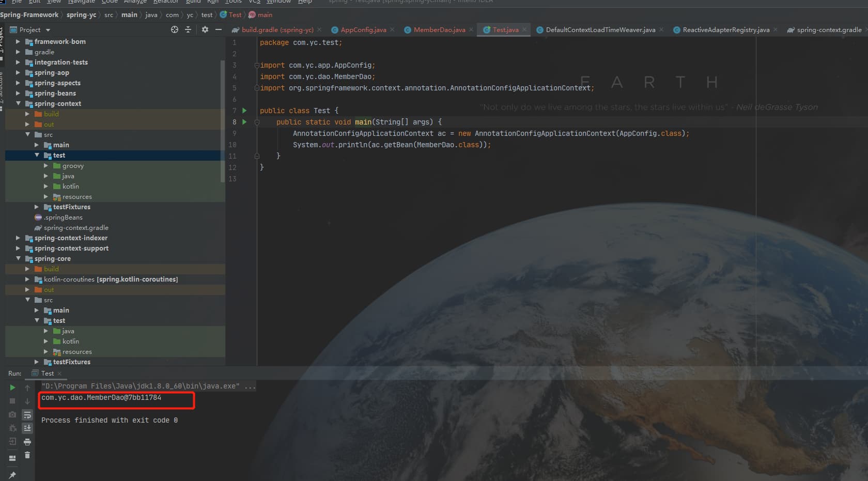This screenshot has width=868, height=481.
Task: Collapse all in the Project panel toolbar
Action: 188,29
